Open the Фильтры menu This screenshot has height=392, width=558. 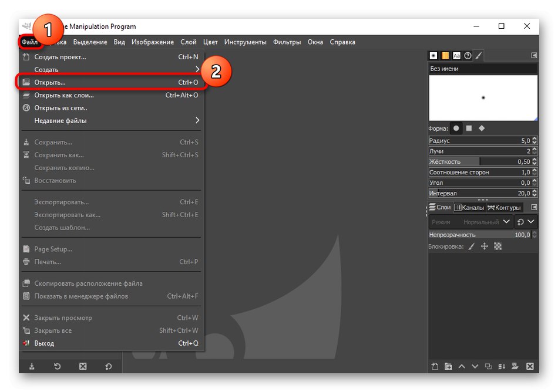(x=287, y=42)
